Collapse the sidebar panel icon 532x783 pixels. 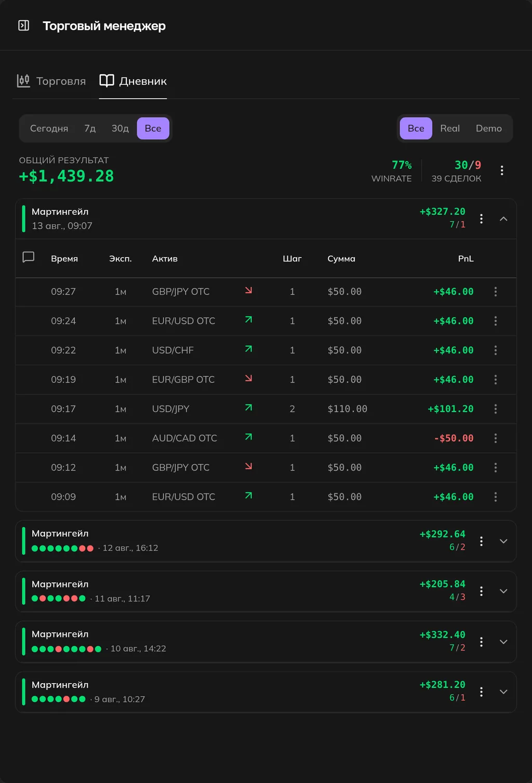[24, 25]
